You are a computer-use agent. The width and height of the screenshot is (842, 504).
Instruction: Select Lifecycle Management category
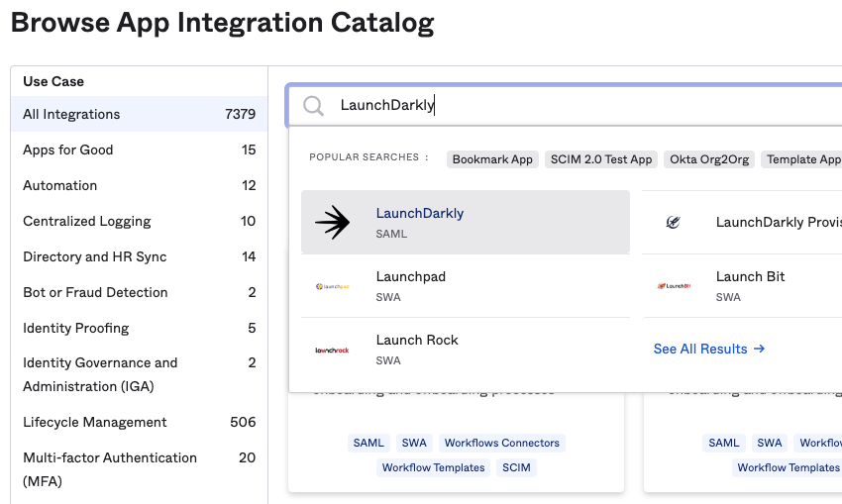click(x=139, y=422)
